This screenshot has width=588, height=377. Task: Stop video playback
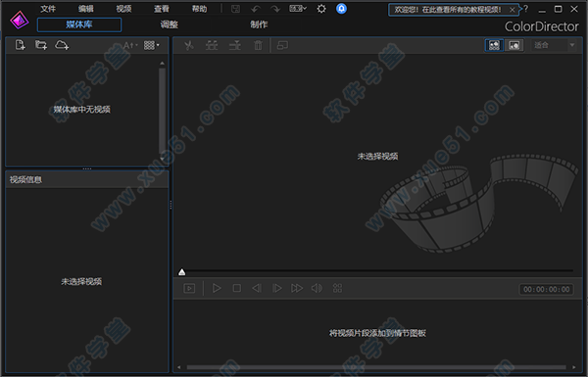237,288
